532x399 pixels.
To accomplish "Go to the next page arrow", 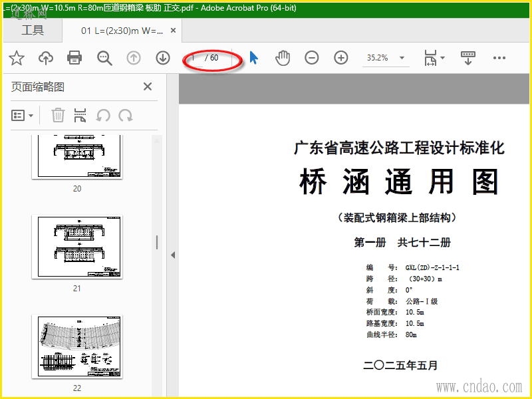I will point(163,58).
